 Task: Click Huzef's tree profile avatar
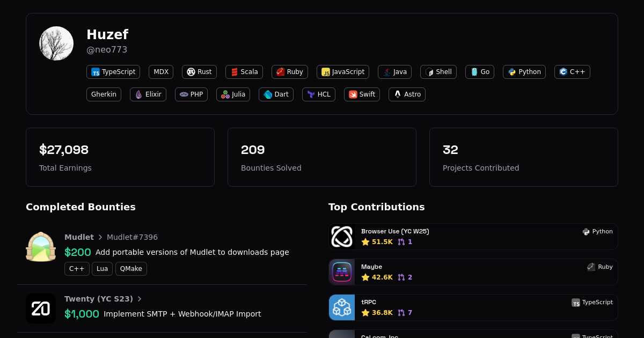pyautogui.click(x=56, y=43)
